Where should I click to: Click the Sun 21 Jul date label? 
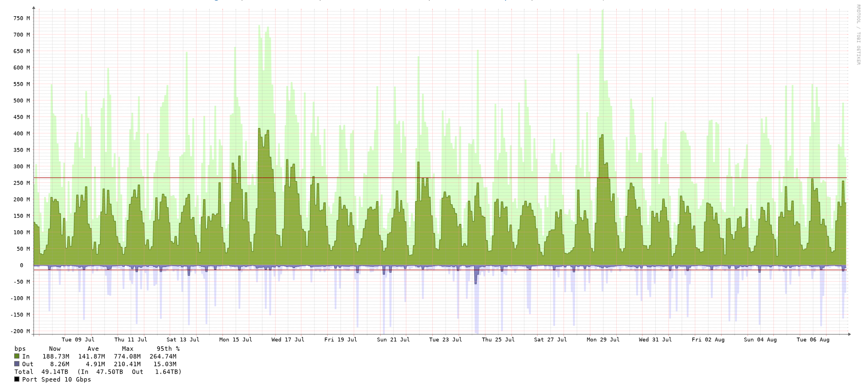(x=393, y=340)
